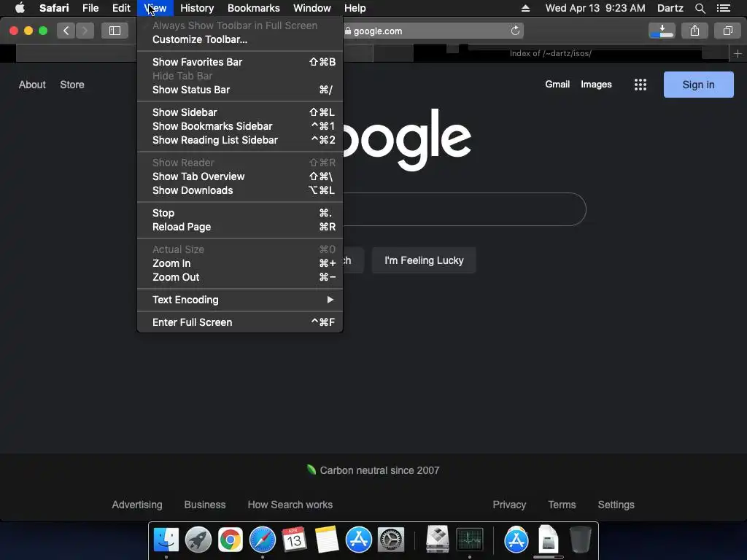This screenshot has width=747, height=560.
Task: Select Show Downloads menu item
Action: [239, 190]
